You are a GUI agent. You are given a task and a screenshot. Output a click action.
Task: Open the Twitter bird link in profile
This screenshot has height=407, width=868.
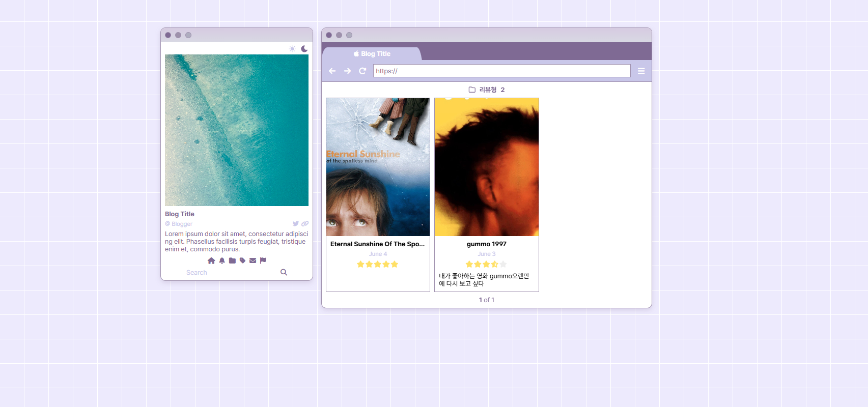[296, 224]
